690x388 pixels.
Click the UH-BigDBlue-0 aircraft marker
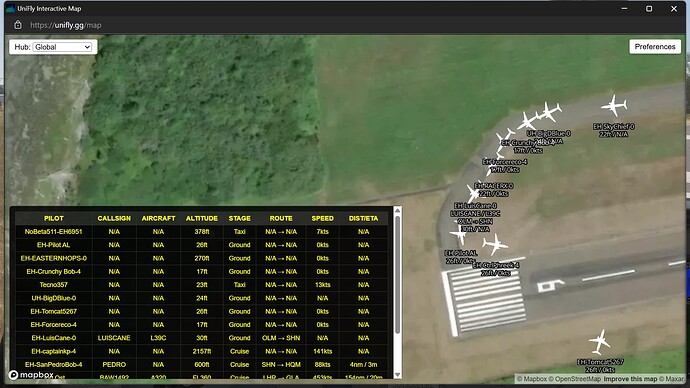(549, 112)
